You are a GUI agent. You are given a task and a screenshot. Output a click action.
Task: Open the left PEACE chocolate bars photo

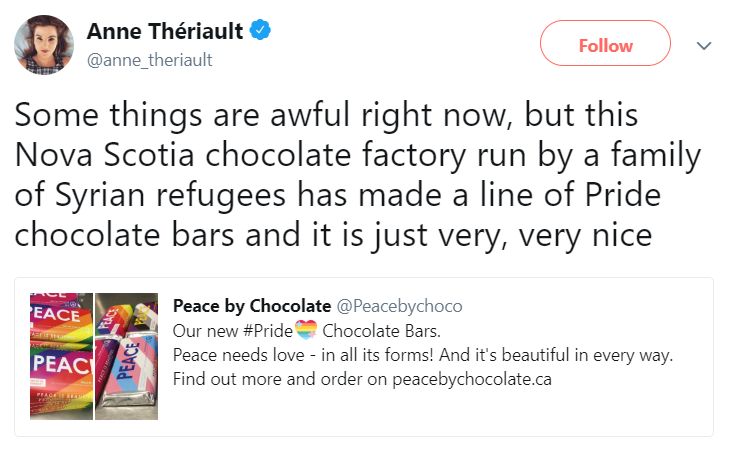[59, 357]
